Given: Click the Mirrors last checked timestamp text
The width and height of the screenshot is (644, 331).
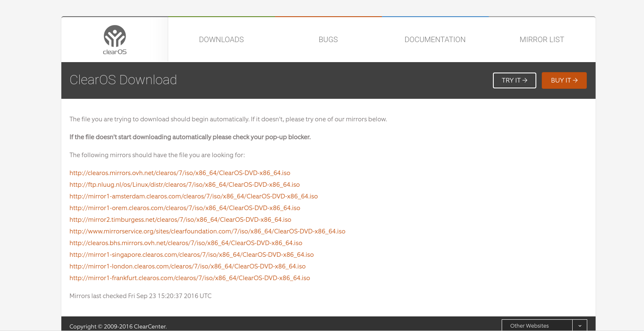Looking at the screenshot, I should pyautogui.click(x=141, y=296).
